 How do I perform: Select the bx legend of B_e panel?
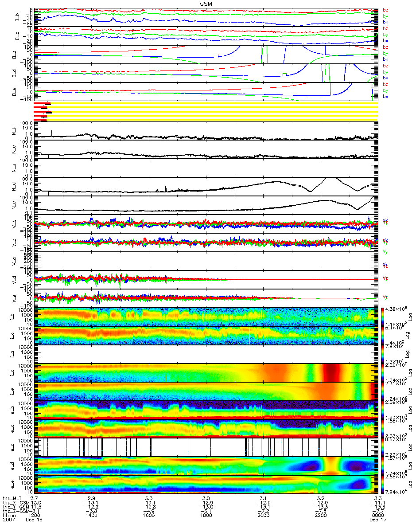click(385, 97)
